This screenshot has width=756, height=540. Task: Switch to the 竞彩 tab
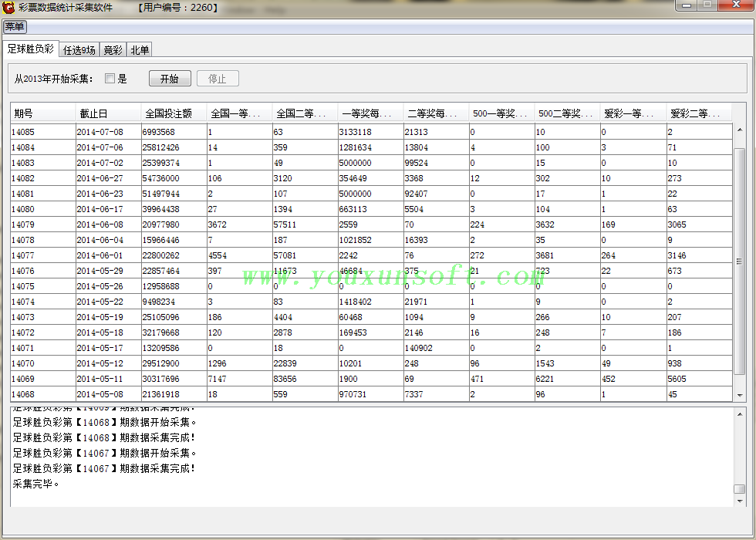pos(113,49)
